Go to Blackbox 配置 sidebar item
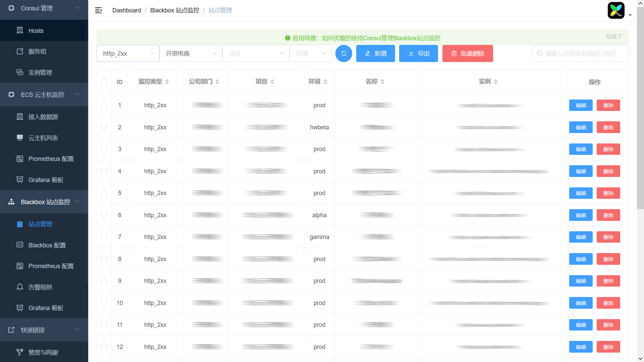 (47, 245)
